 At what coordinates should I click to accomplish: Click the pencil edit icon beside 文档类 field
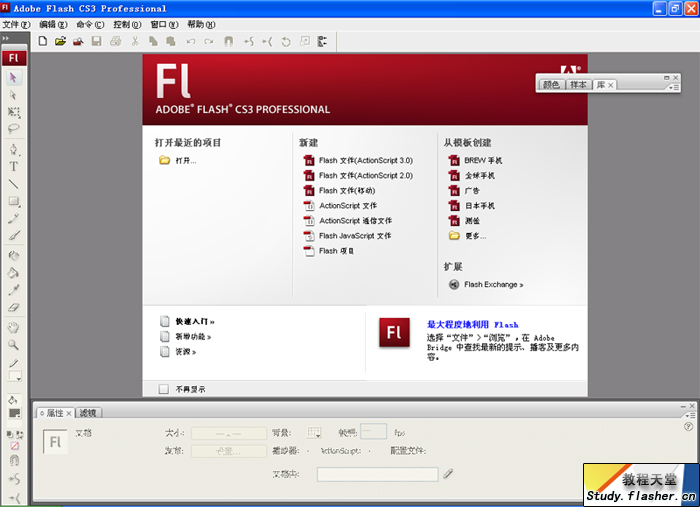pos(448,474)
